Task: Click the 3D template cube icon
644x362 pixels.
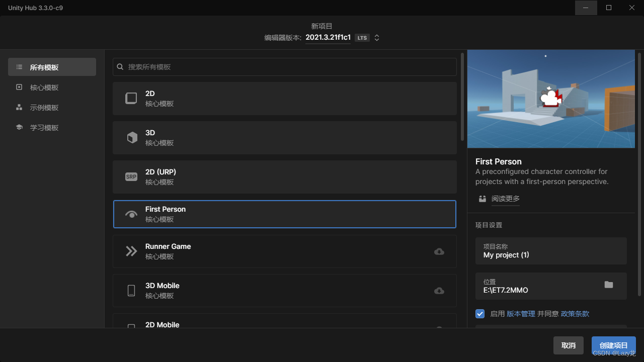Action: (132, 138)
